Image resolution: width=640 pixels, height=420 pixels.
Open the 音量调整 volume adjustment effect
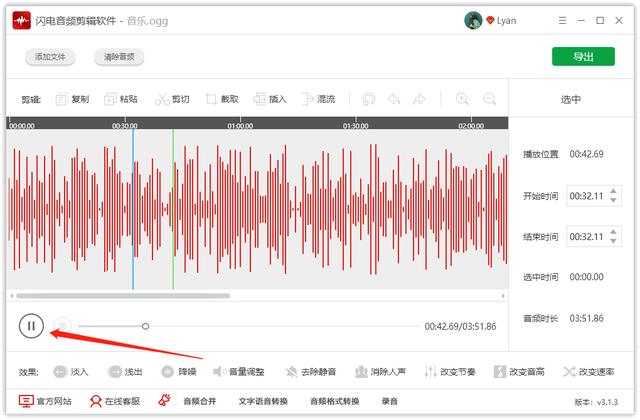click(x=239, y=371)
